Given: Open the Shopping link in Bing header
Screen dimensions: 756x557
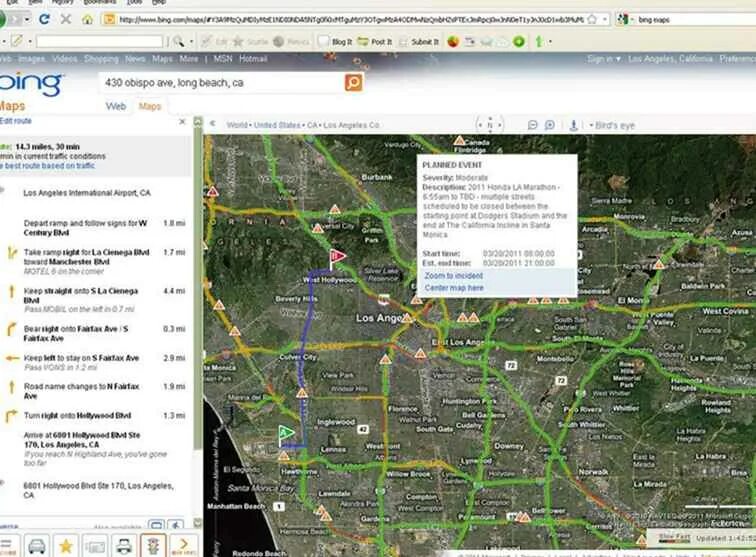Looking at the screenshot, I should [101, 59].
